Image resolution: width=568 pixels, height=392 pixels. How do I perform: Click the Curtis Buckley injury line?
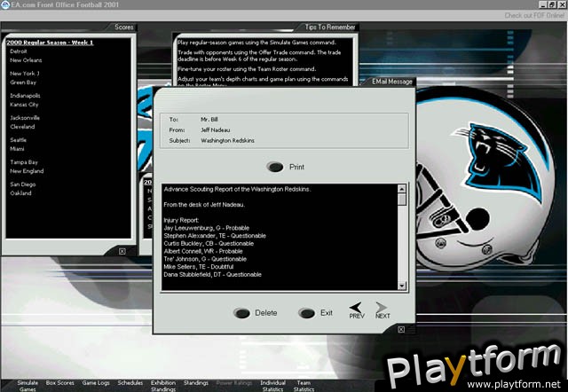209,244
